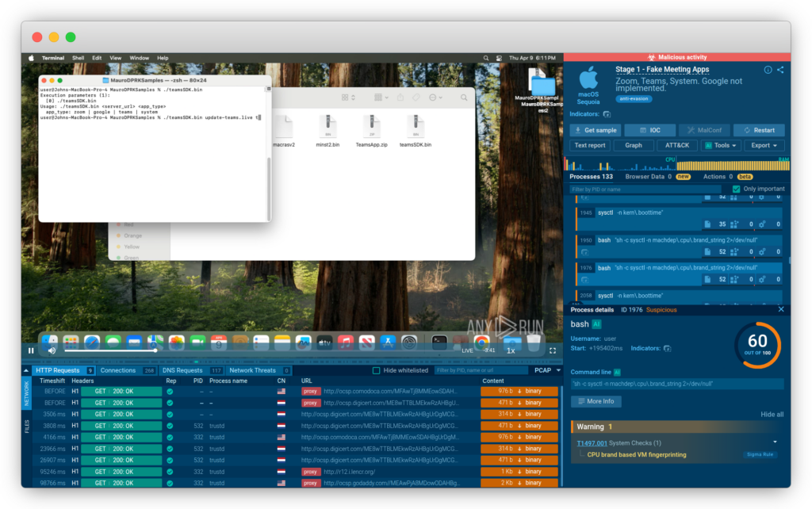Toggle the Only important checkbox
Viewport: 812px width, 509px height.
(737, 189)
